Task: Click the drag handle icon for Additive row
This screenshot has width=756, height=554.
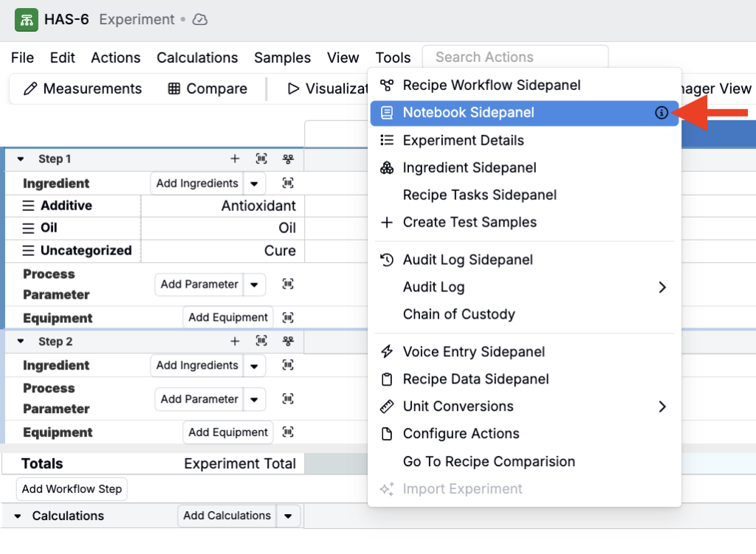Action: [x=28, y=206]
